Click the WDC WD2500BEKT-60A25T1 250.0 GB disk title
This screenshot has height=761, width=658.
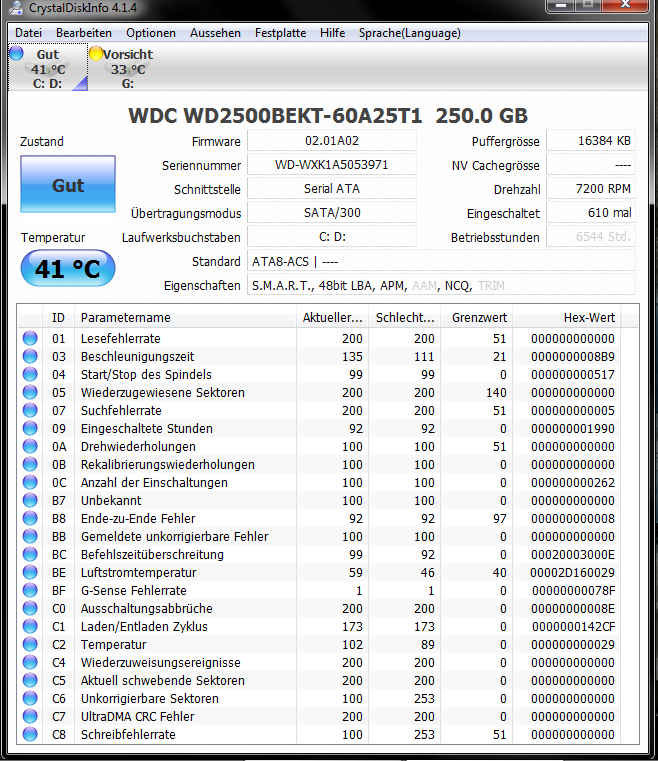tap(328, 116)
